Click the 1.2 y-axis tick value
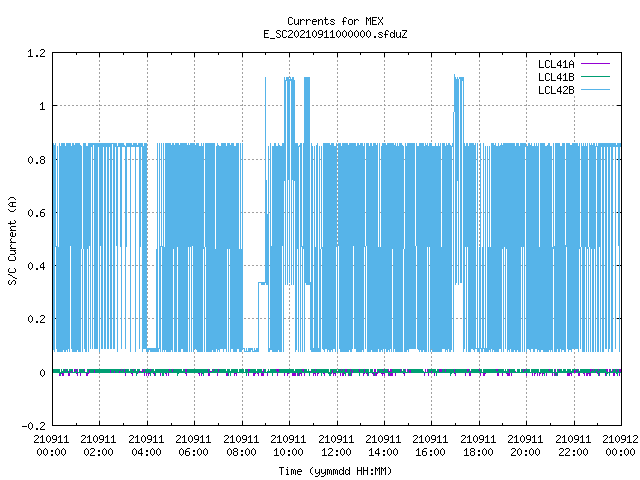Image resolution: width=640 pixels, height=480 pixels. pyautogui.click(x=36, y=53)
